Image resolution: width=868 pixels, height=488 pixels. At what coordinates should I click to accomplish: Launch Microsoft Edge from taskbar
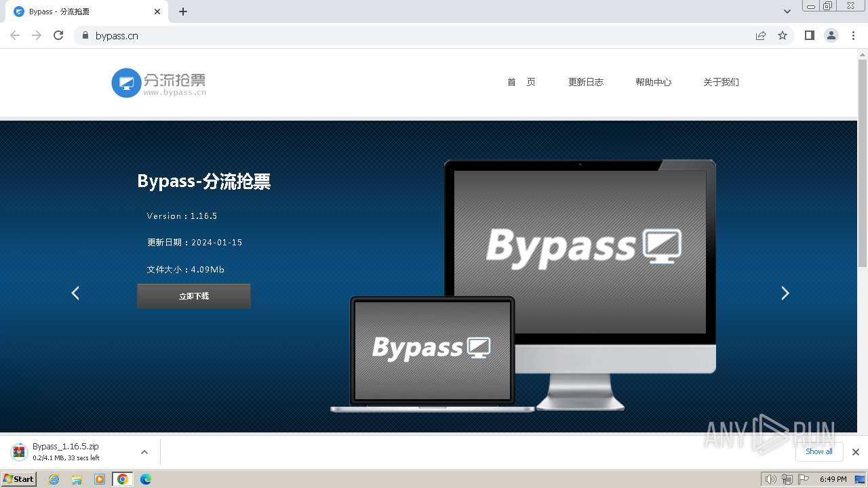[x=146, y=479]
